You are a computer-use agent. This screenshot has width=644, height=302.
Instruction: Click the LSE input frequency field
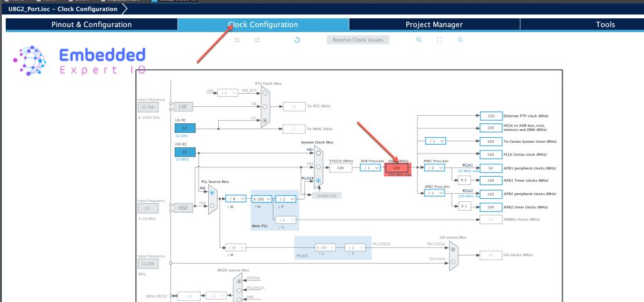tap(148, 107)
